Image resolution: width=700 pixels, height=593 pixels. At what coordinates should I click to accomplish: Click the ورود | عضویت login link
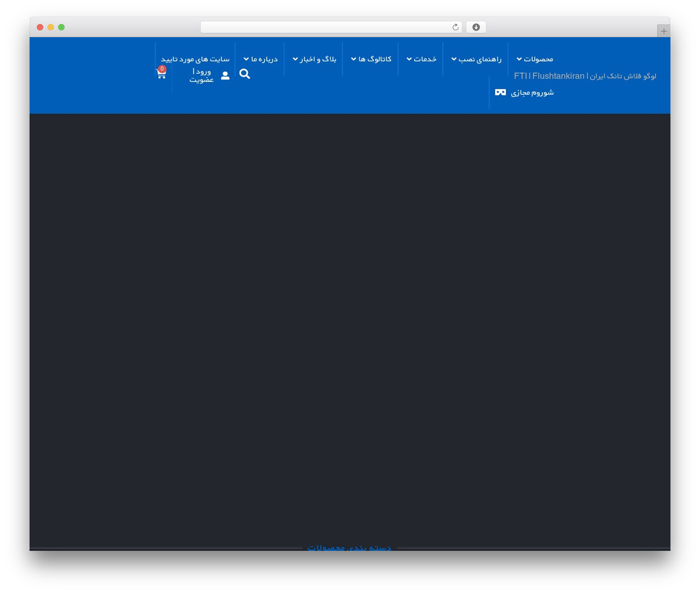(201, 75)
